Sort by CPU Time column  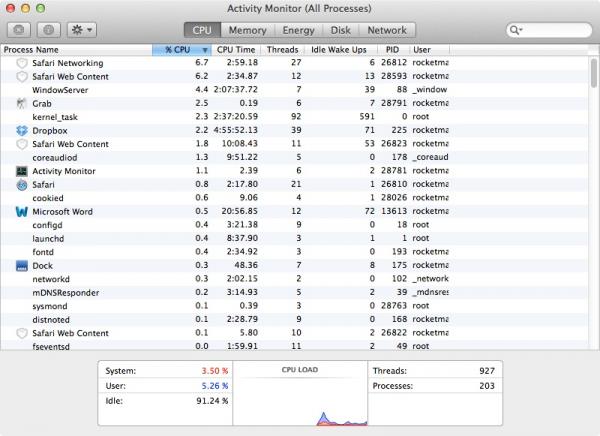click(x=236, y=50)
